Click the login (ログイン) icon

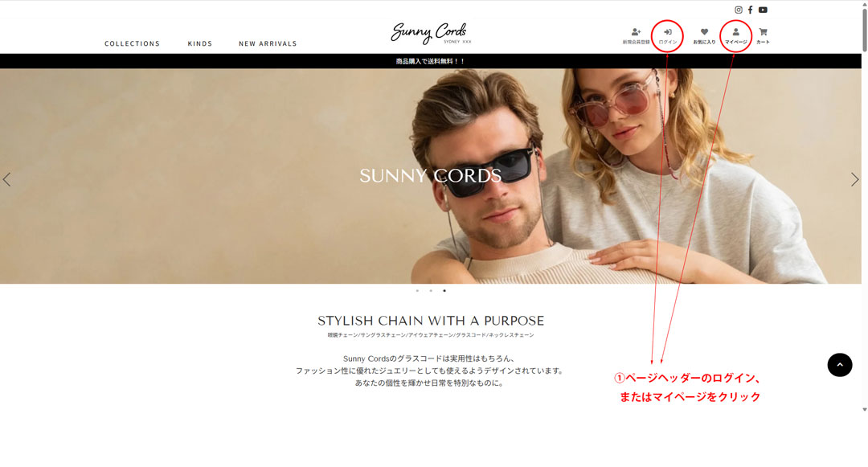coord(668,36)
